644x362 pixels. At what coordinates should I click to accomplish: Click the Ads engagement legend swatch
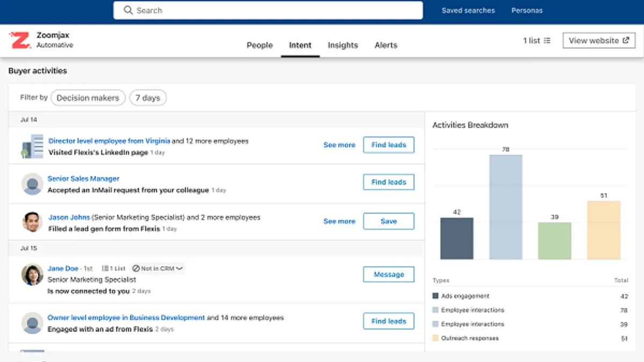click(435, 296)
